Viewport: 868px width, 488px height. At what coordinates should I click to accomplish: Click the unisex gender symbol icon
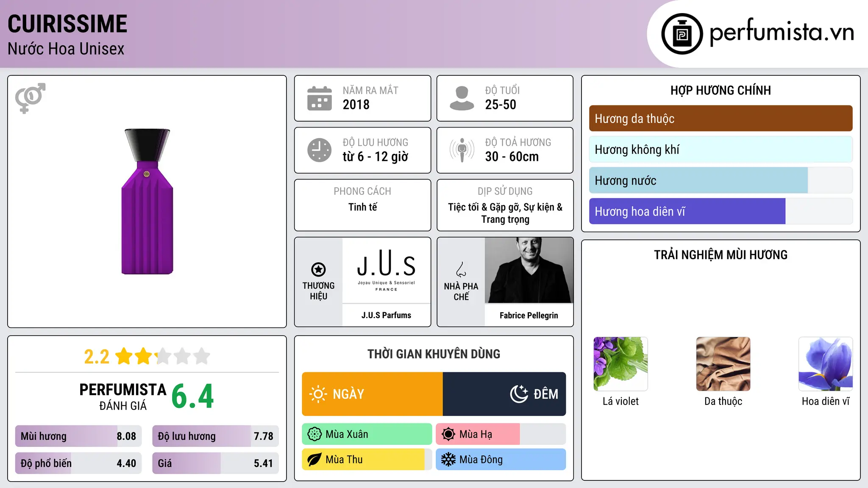30,98
